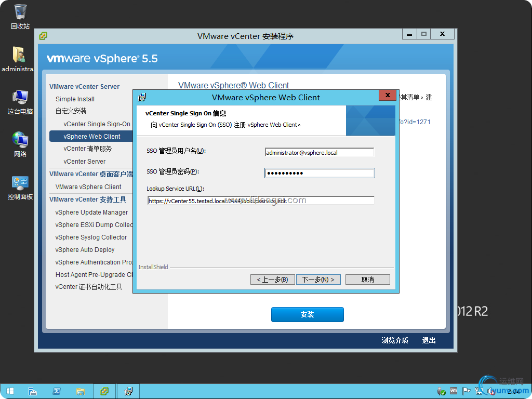Select vCenter 清单服务 in sidebar
This screenshot has width=532, height=399.
pos(87,149)
